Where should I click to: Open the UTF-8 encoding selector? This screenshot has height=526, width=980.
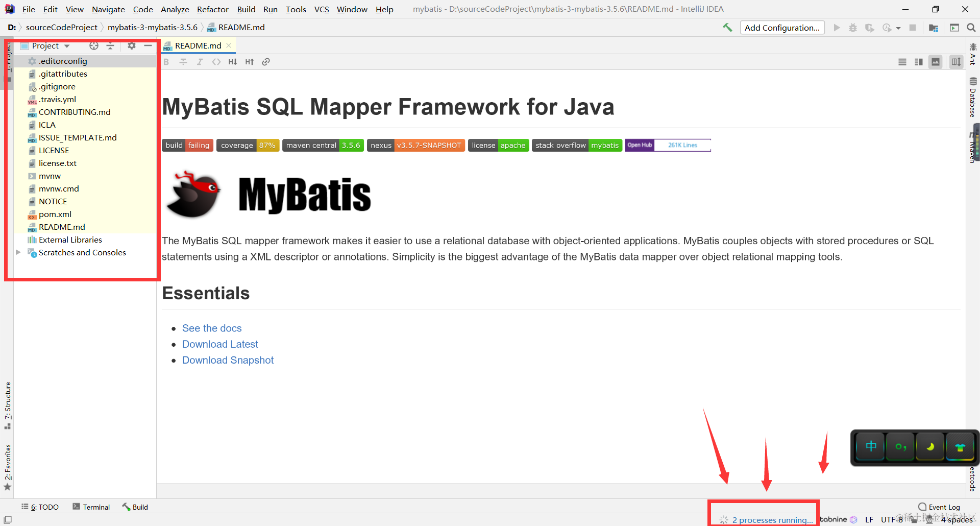892,520
